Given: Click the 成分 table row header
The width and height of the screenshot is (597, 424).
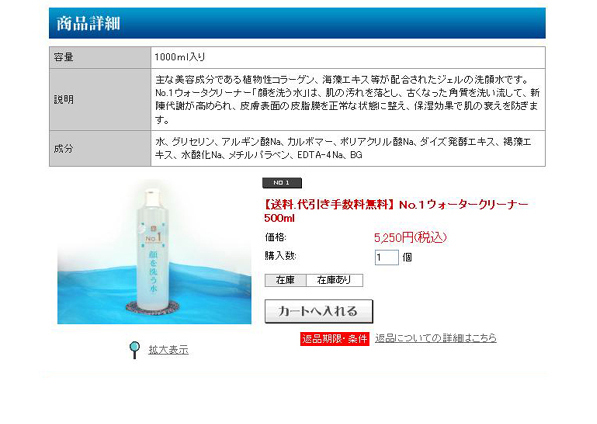Looking at the screenshot, I should point(100,148).
